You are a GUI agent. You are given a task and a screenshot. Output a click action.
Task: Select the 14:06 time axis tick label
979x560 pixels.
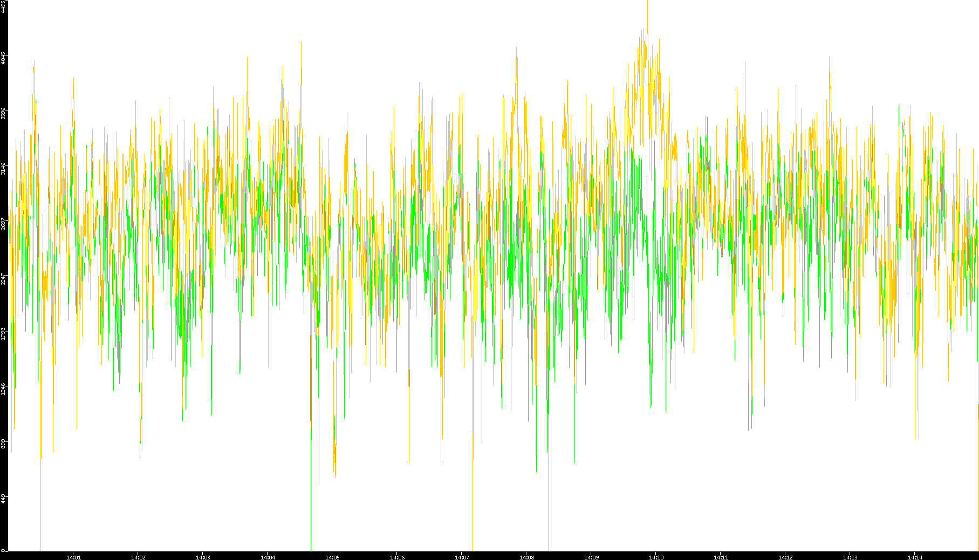(x=397, y=557)
